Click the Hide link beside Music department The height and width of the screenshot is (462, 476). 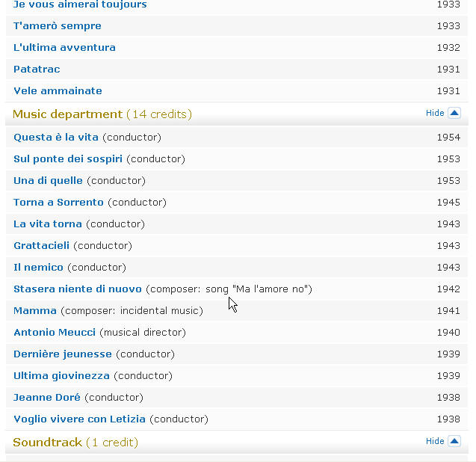pyautogui.click(x=435, y=114)
